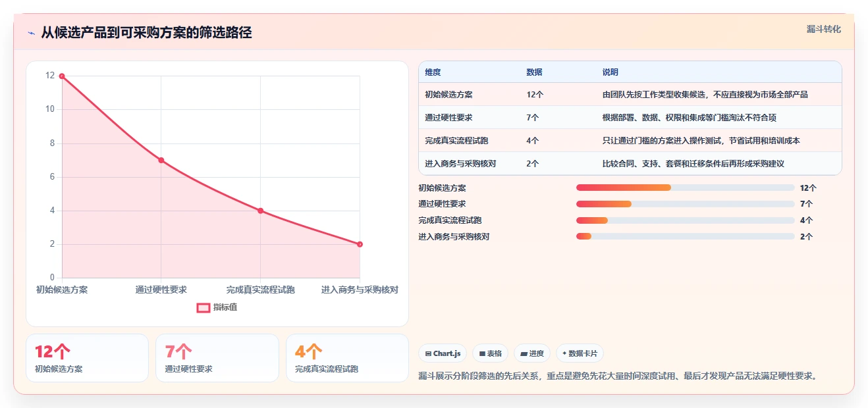The width and height of the screenshot is (868, 408).
Task: Click the 通过硬性要求 progress bar
Action: click(686, 204)
